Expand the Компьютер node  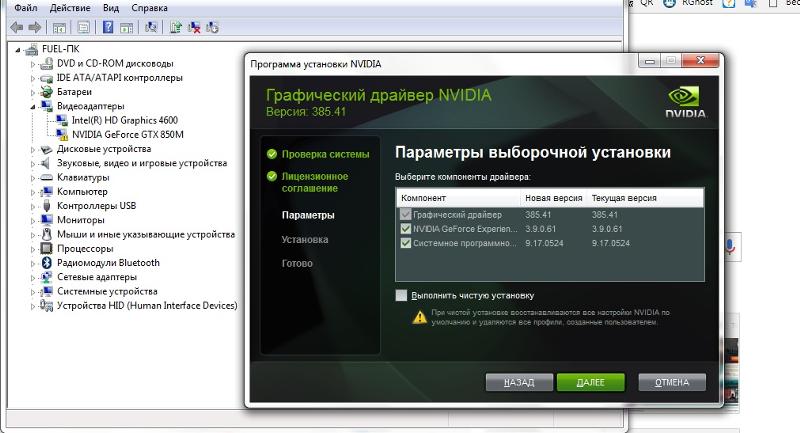click(x=33, y=192)
